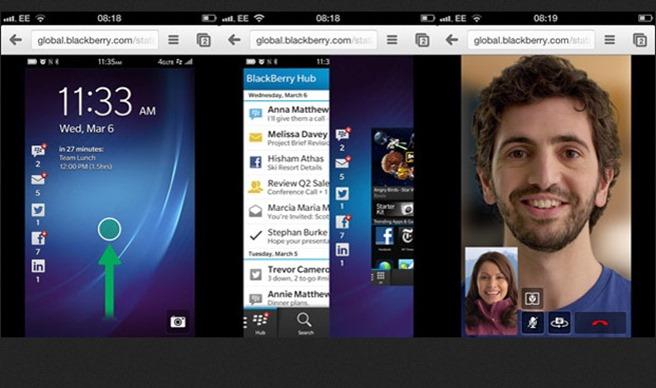
Task: Switch camera in the video call
Action: coord(560,323)
